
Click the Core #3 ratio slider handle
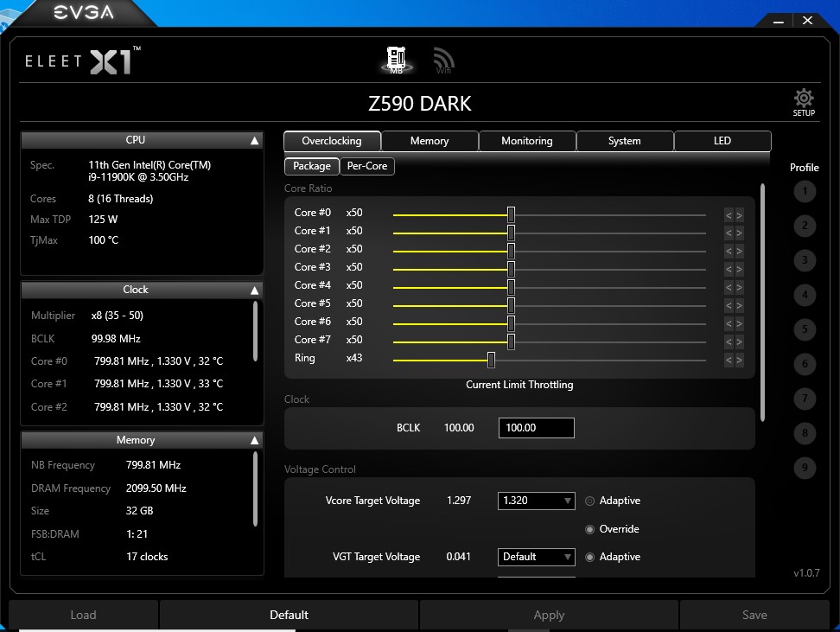click(x=511, y=269)
